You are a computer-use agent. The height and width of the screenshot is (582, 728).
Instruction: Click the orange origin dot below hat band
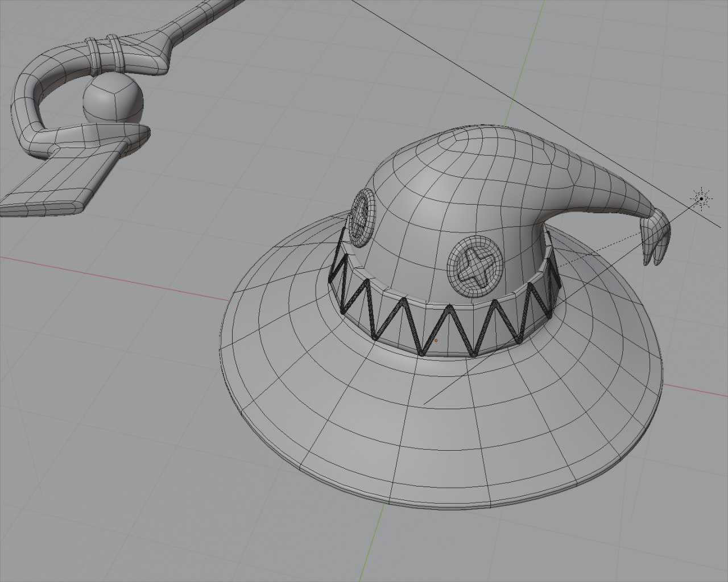[436, 341]
